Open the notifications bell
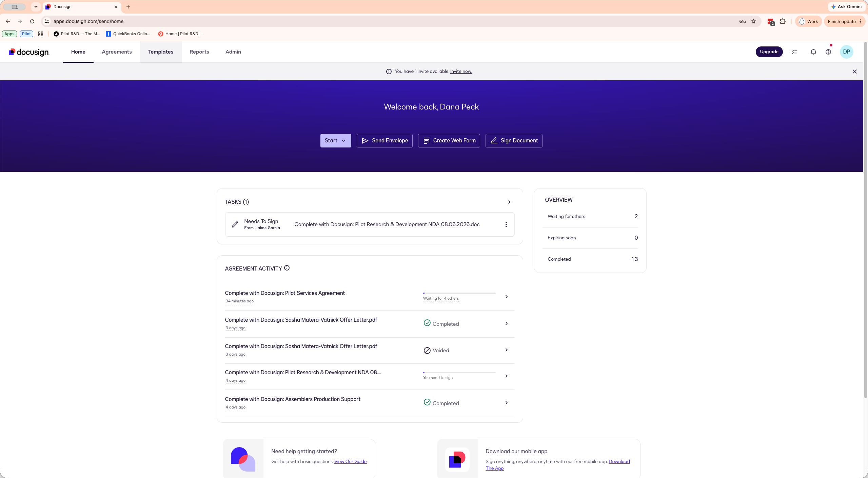This screenshot has width=868, height=478. click(813, 52)
